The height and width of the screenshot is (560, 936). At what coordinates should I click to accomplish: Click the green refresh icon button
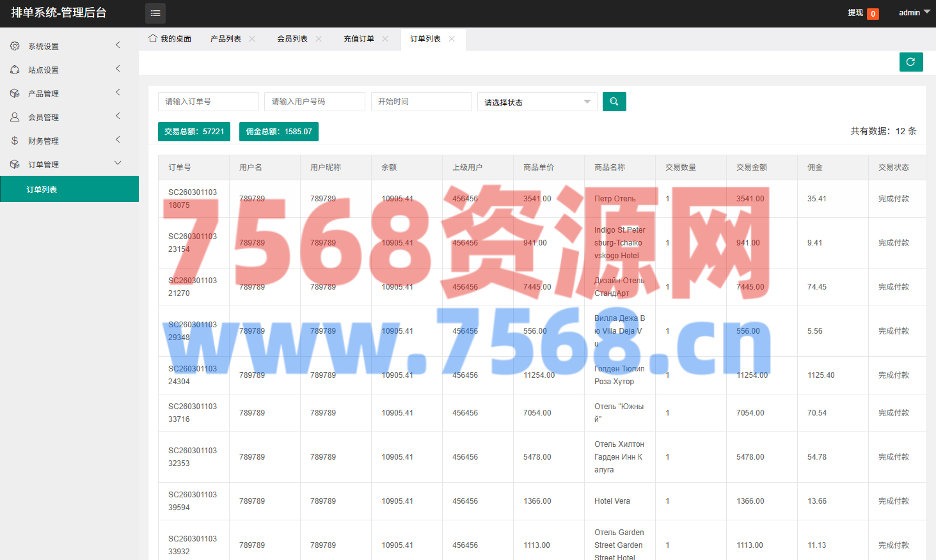pos(910,62)
